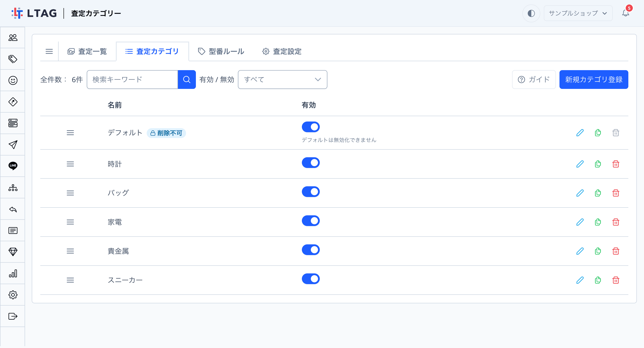Open the smiley face sidebar icon
Viewport: 644px width, 348px height.
coord(13,80)
